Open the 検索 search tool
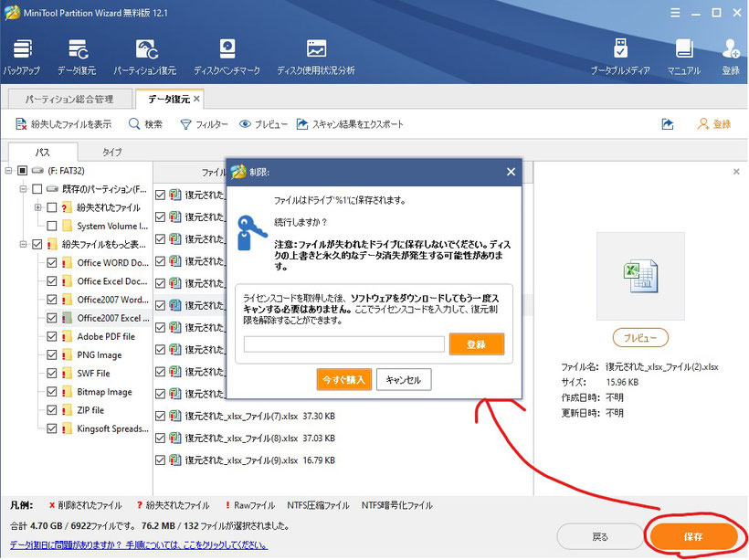 (x=146, y=124)
